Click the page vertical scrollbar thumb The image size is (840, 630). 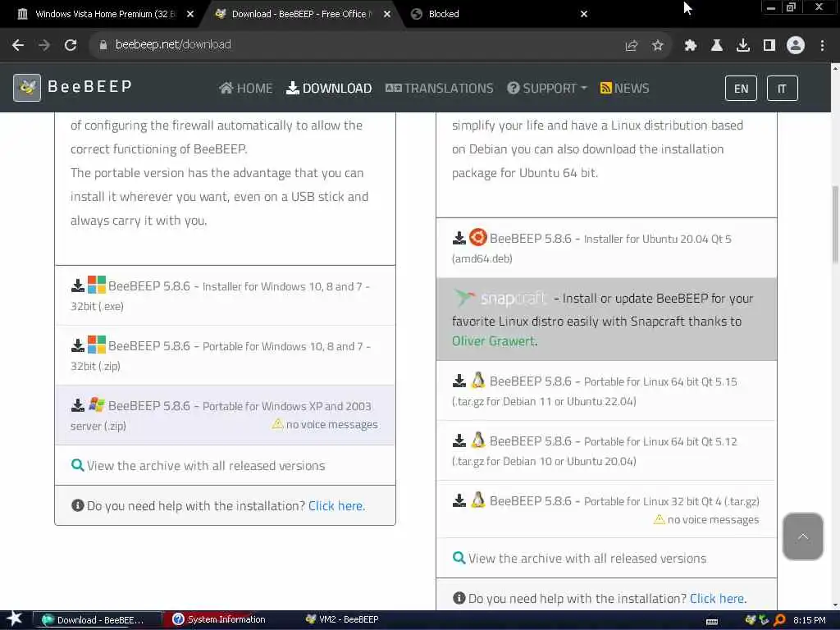[834, 224]
